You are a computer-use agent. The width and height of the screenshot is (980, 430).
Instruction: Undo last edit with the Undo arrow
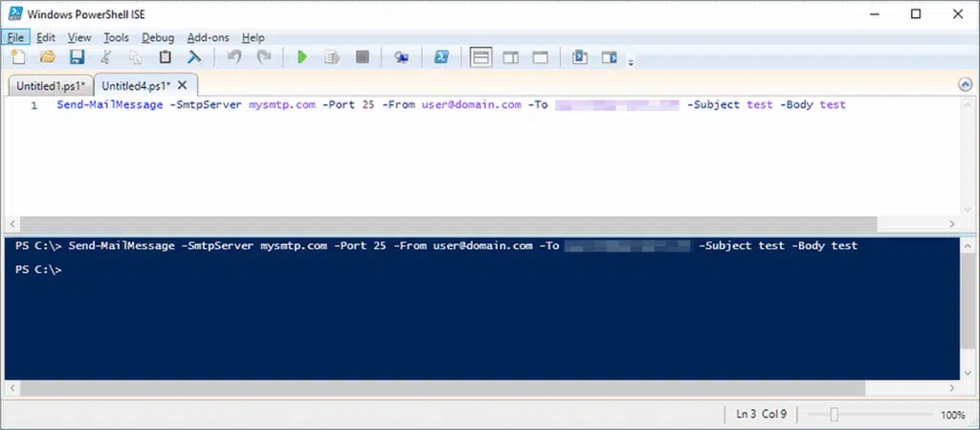point(234,57)
